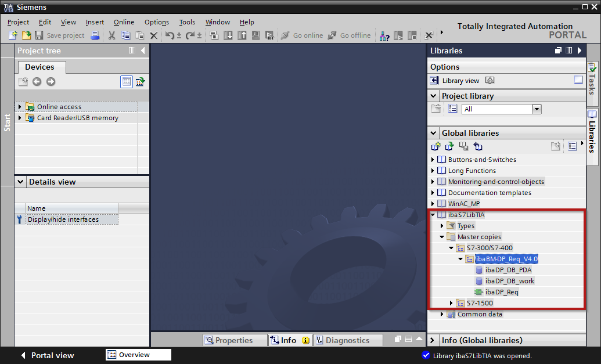Open a global library
This screenshot has width=601, height=364.
449,146
